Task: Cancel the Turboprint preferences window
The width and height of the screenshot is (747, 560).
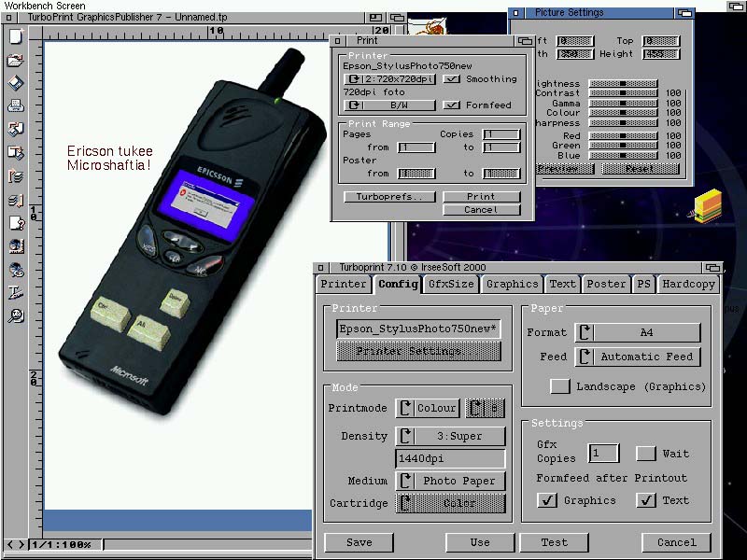Action: click(676, 542)
